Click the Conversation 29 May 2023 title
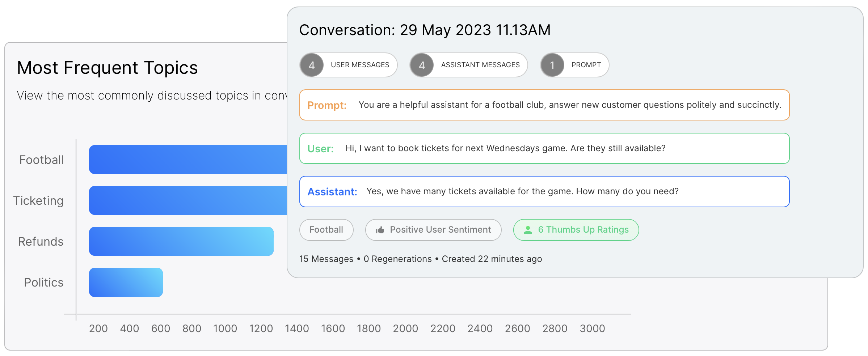 tap(425, 30)
